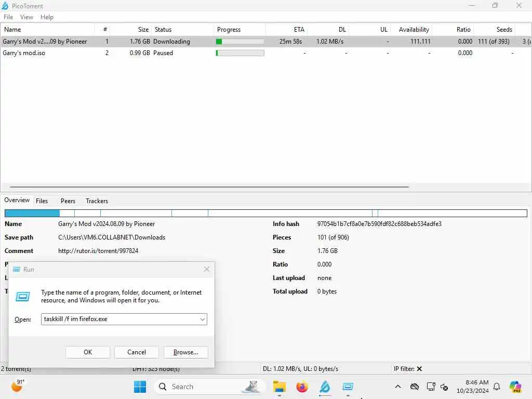Sort torrents by Size column
532x399 pixels.
(x=130, y=30)
